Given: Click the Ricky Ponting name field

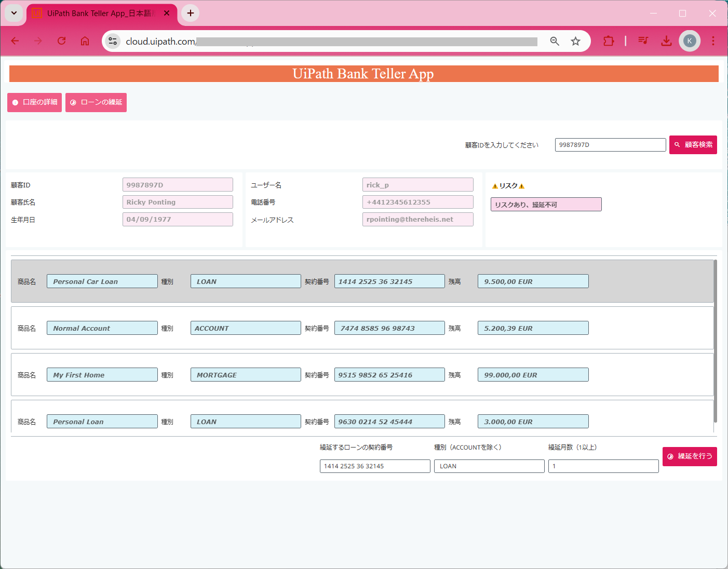Looking at the screenshot, I should [178, 202].
